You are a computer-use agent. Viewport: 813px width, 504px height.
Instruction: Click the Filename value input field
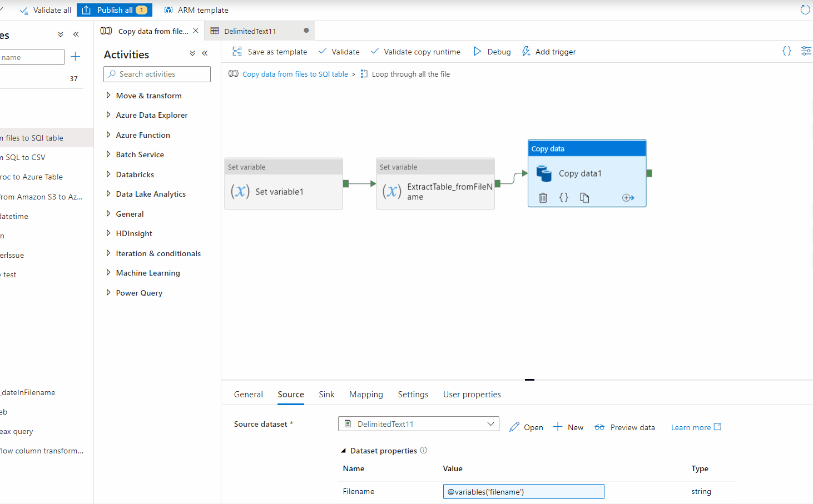[x=523, y=491]
